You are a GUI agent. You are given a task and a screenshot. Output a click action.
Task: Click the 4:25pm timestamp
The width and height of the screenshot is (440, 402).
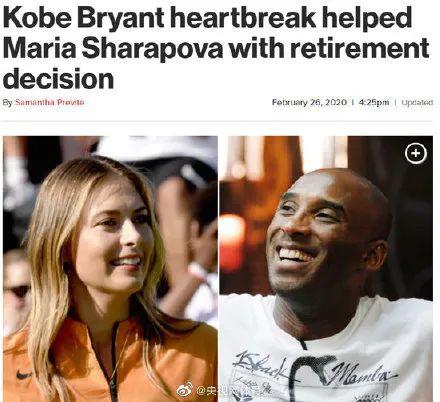pyautogui.click(x=374, y=102)
